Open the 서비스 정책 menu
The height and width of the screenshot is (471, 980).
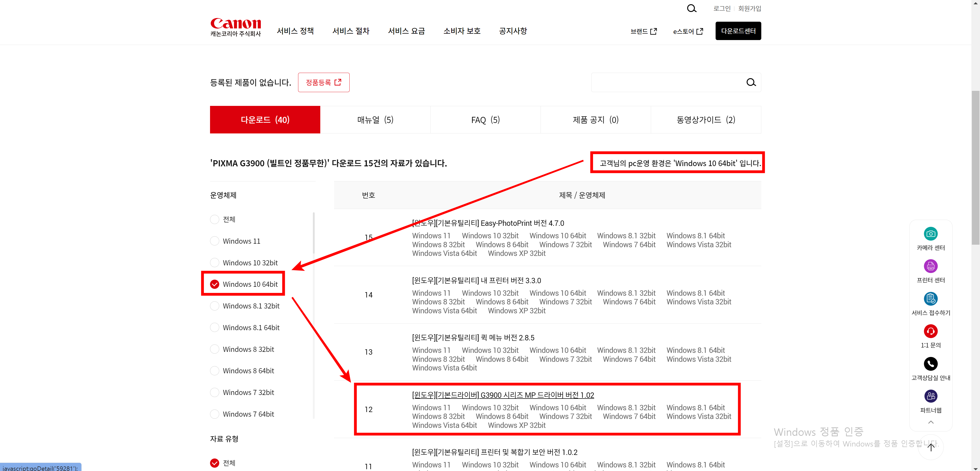295,31
